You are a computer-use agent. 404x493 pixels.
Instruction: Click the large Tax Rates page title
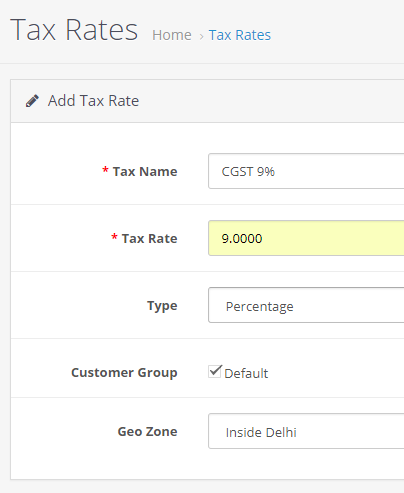point(74,30)
